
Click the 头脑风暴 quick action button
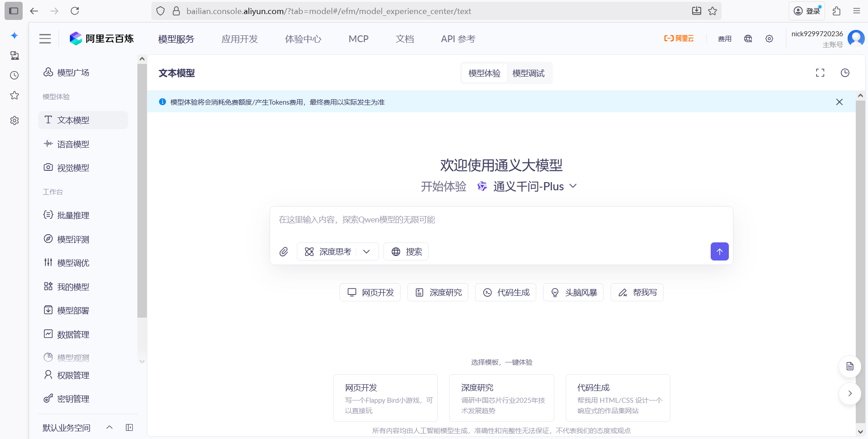tap(573, 292)
